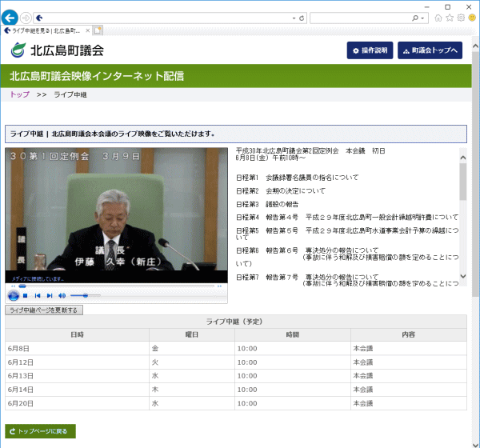Open 操作説明 button
Viewport: 480px width, 448px height.
(370, 50)
